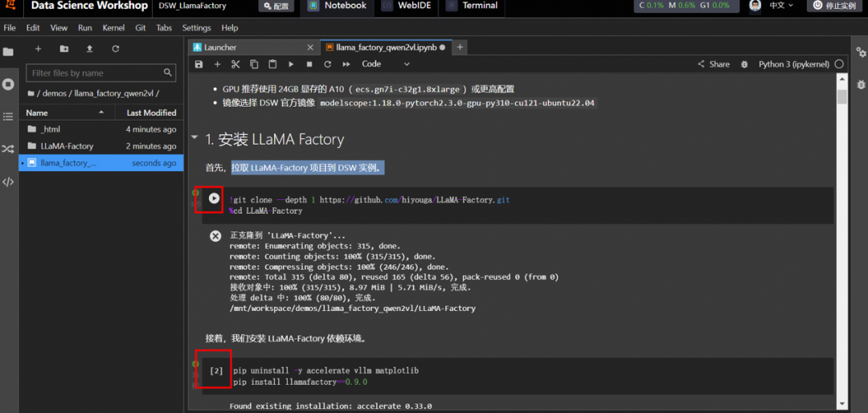The width and height of the screenshot is (868, 413).
Task: Open the View menu
Action: [x=59, y=27]
